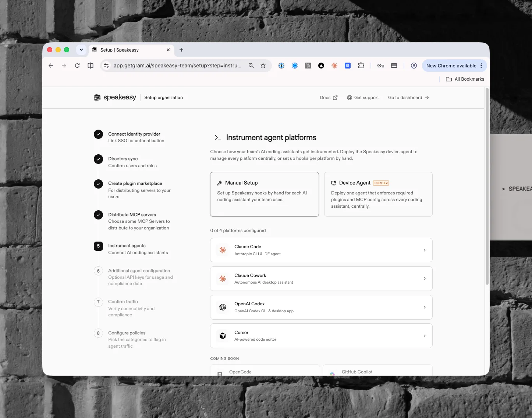Click Go to dashboard
532x418 pixels.
[x=408, y=98]
